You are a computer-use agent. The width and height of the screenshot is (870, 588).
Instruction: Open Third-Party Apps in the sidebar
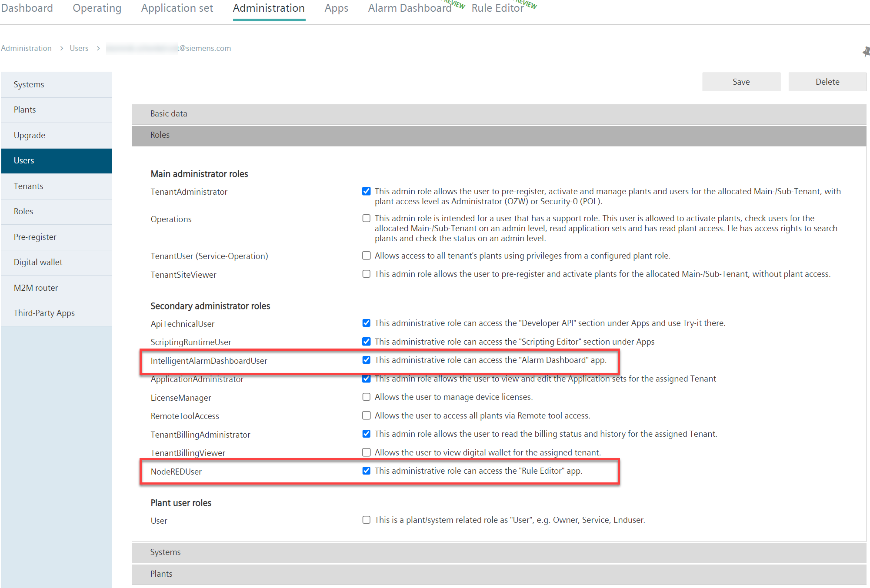coord(57,313)
